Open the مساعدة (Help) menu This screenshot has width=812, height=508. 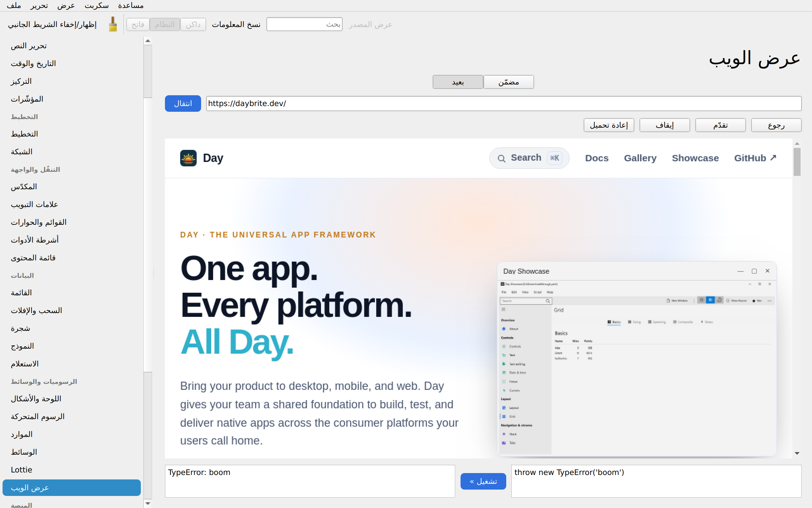coord(131,6)
